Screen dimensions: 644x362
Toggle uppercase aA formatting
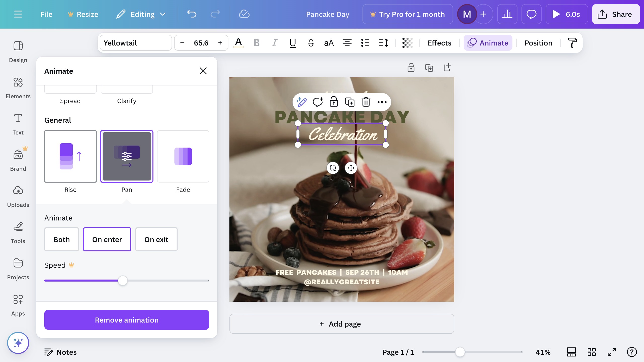[x=329, y=43]
